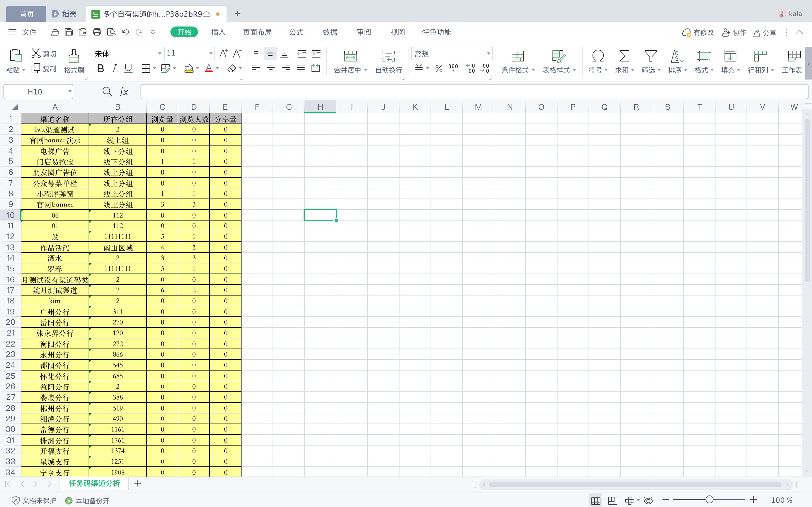Save document using the disk icon
The height and width of the screenshot is (507, 812).
[69, 32]
